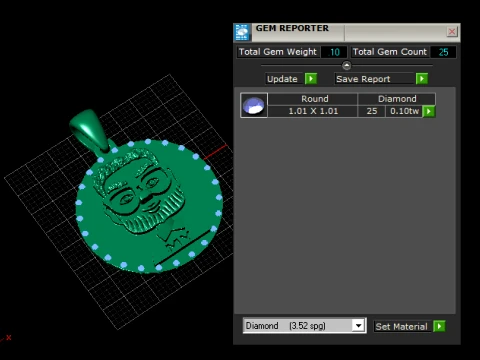The width and height of the screenshot is (480, 360).
Task: Click green arrow next to Update
Action: coord(311,79)
